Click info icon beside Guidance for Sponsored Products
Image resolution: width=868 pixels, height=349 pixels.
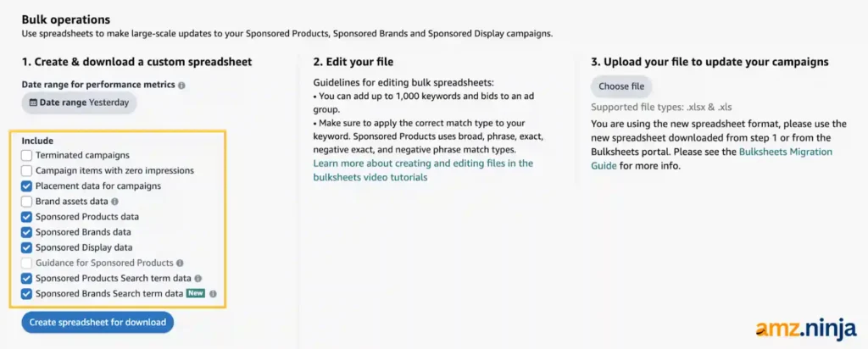(x=180, y=263)
